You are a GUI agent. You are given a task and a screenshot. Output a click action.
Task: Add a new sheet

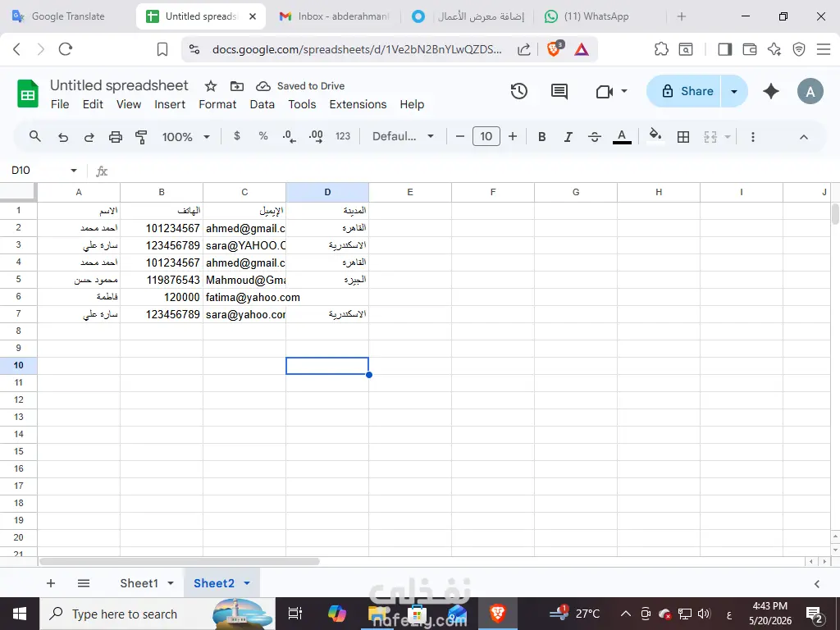click(x=51, y=583)
